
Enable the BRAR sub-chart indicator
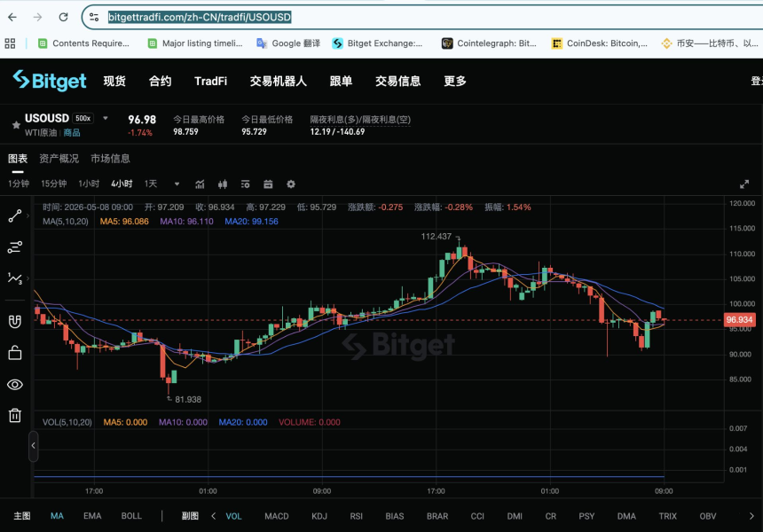pyautogui.click(x=437, y=516)
